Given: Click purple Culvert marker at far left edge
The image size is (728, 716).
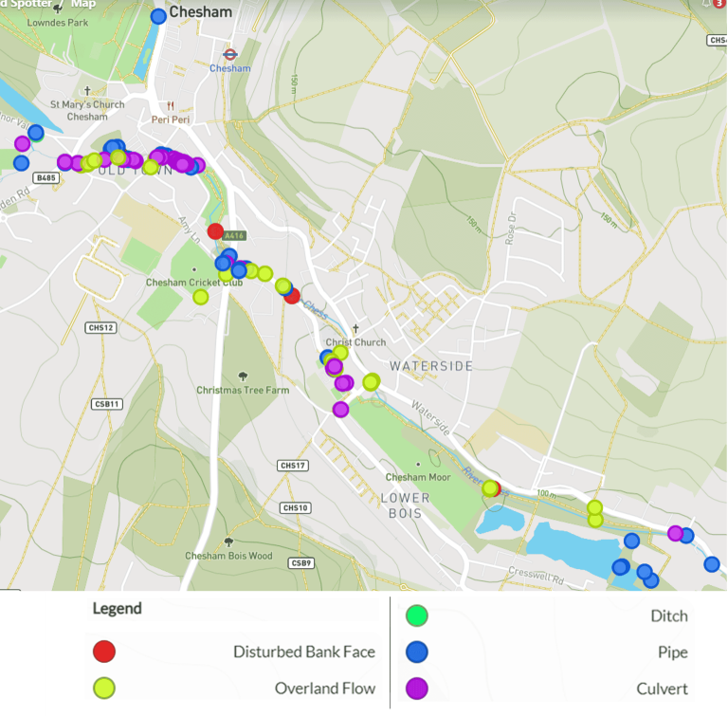Looking at the screenshot, I should pyautogui.click(x=23, y=143).
